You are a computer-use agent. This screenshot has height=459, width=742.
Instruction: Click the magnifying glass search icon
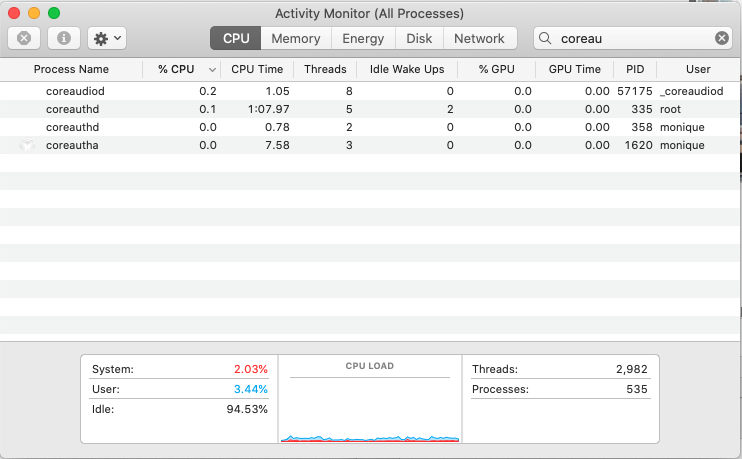tap(546, 38)
